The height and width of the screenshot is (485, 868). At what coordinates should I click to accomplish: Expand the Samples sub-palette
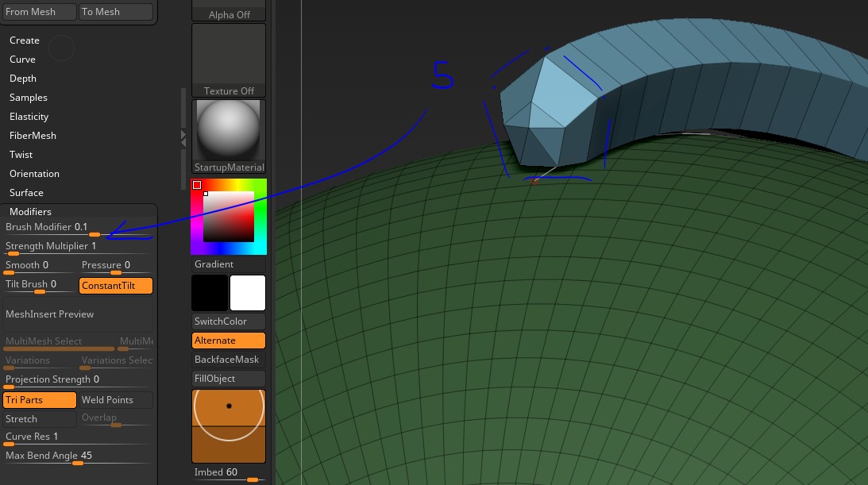click(x=29, y=98)
